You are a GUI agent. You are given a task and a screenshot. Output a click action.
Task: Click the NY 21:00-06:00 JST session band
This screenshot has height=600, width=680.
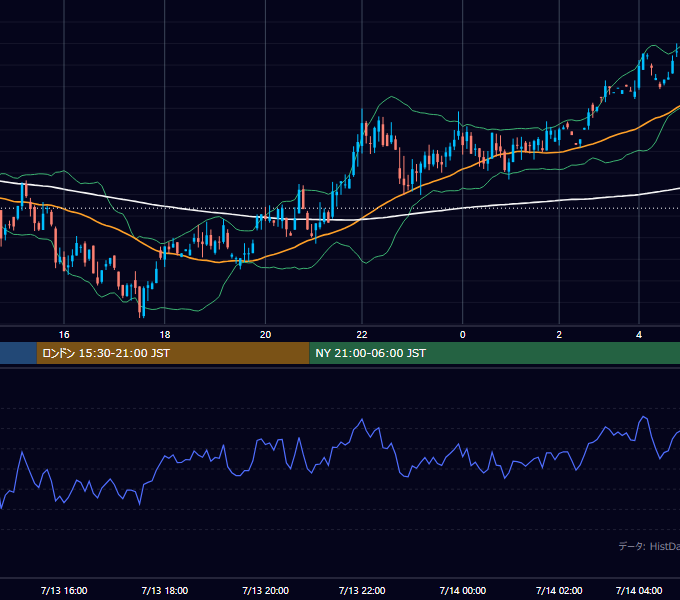tap(494, 353)
